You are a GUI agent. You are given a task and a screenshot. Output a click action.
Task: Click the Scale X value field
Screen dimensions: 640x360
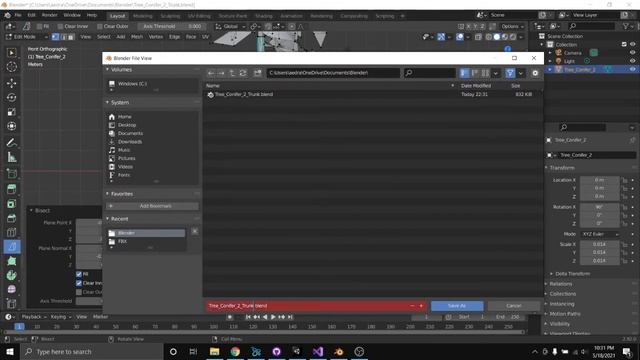click(599, 244)
